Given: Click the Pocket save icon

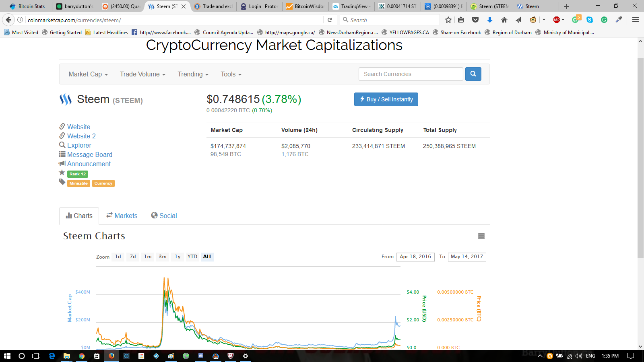Looking at the screenshot, I should [x=475, y=20].
